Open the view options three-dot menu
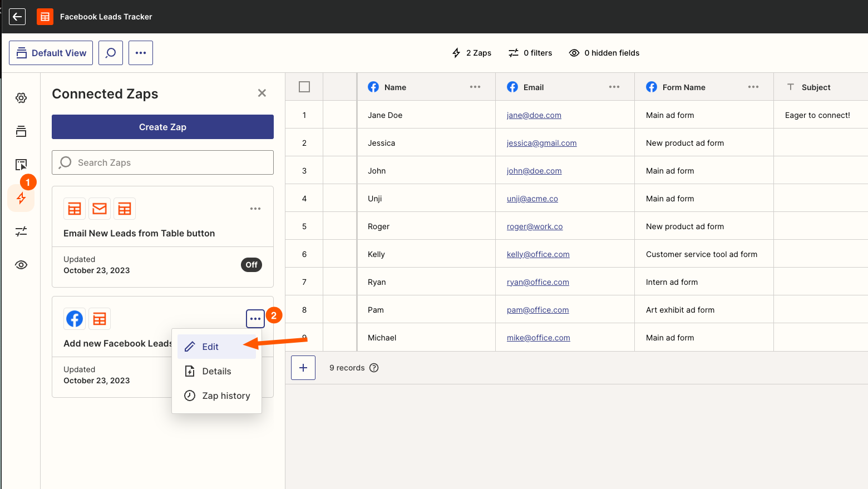 [x=141, y=53]
